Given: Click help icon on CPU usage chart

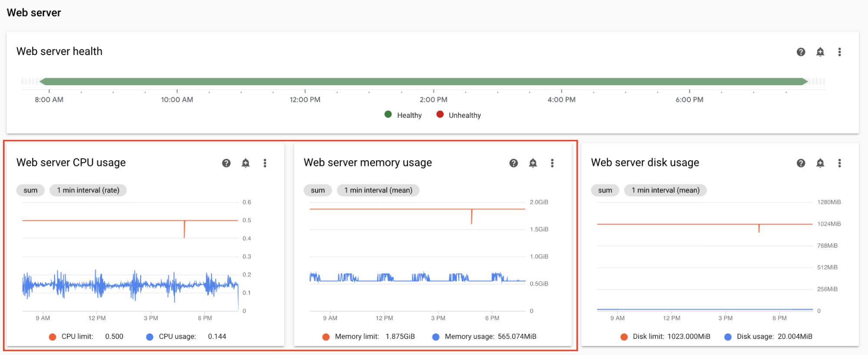Looking at the screenshot, I should tap(226, 163).
